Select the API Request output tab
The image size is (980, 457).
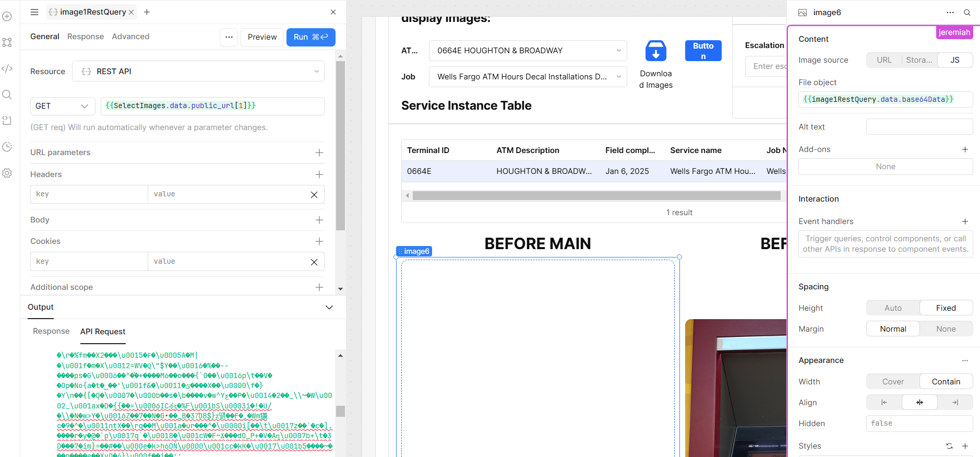103,332
